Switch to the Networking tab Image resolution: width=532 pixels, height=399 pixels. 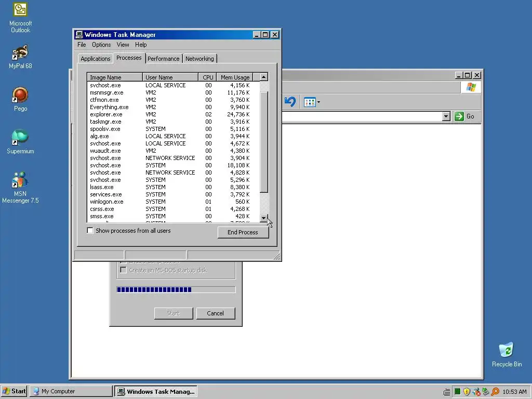pos(199,59)
